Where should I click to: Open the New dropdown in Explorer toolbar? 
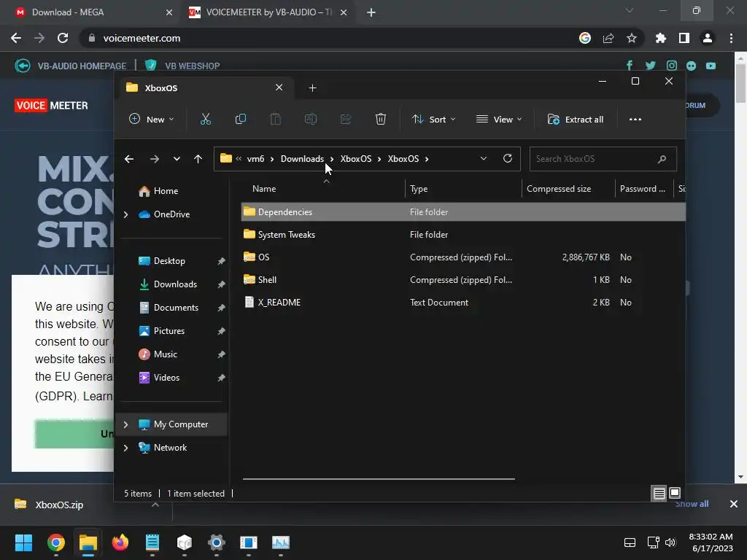tap(152, 119)
